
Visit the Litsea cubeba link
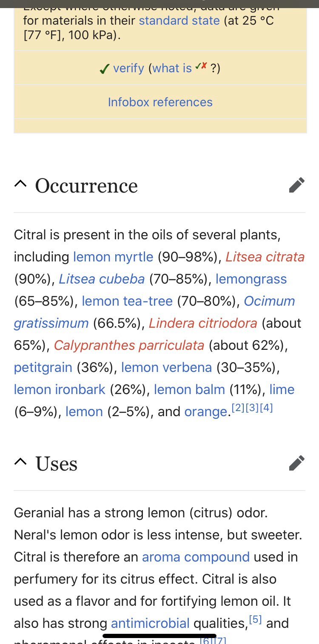click(102, 279)
